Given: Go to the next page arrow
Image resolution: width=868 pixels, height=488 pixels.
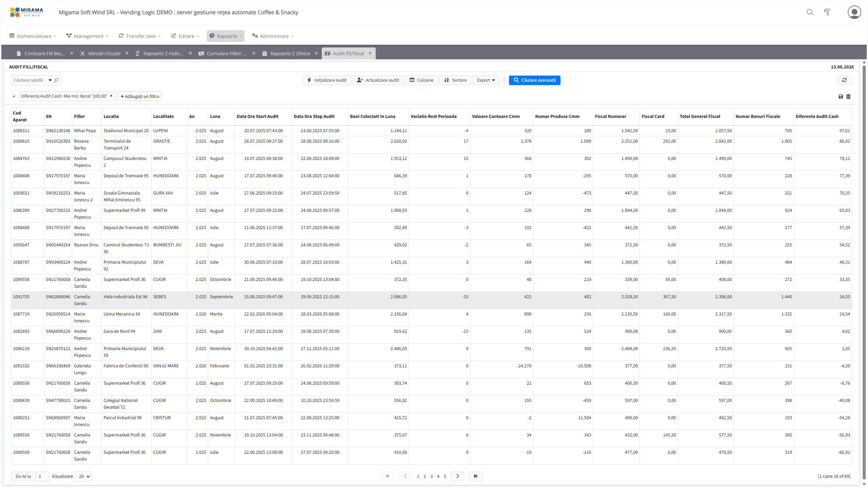Looking at the screenshot, I should (x=457, y=476).
